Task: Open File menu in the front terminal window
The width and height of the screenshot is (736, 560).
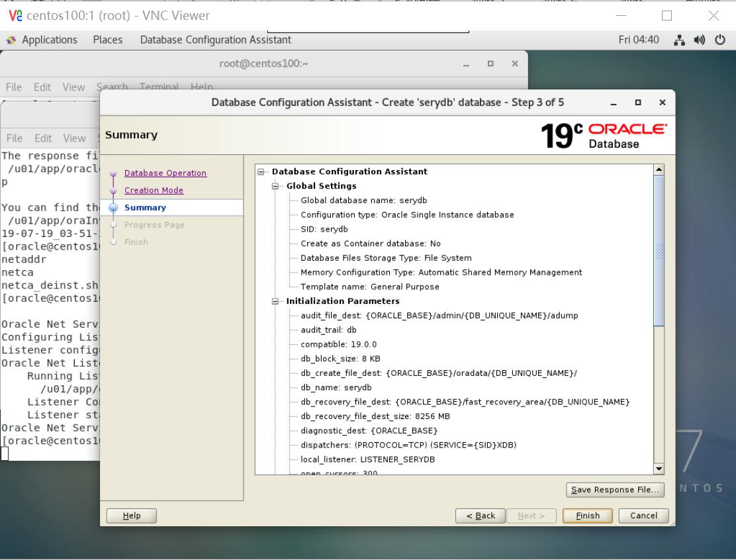Action: pyautogui.click(x=15, y=138)
